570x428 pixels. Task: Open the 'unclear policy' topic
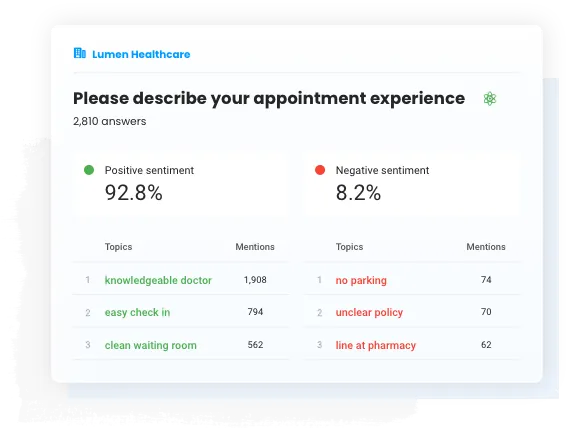369,312
